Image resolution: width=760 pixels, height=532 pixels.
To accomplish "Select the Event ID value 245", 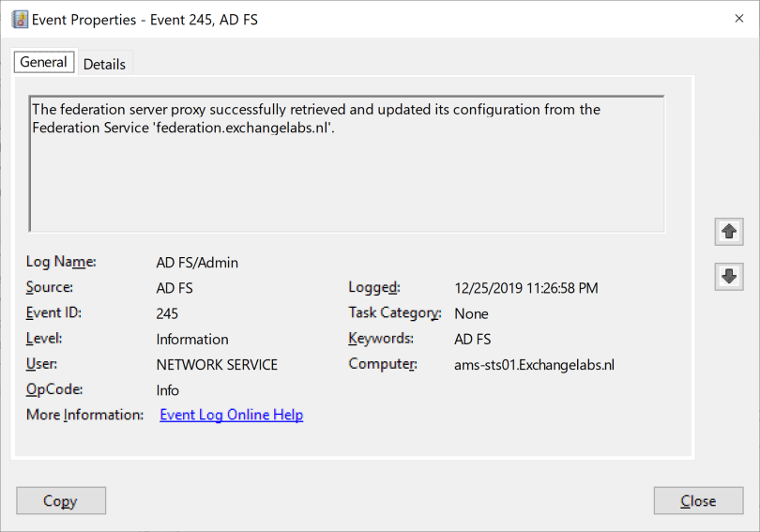I will pos(167,313).
